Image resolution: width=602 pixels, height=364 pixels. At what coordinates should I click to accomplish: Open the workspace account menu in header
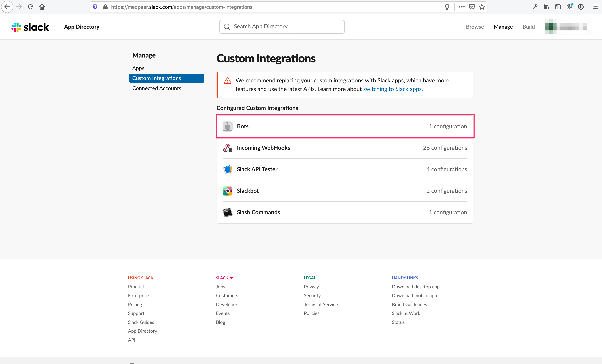[568, 27]
